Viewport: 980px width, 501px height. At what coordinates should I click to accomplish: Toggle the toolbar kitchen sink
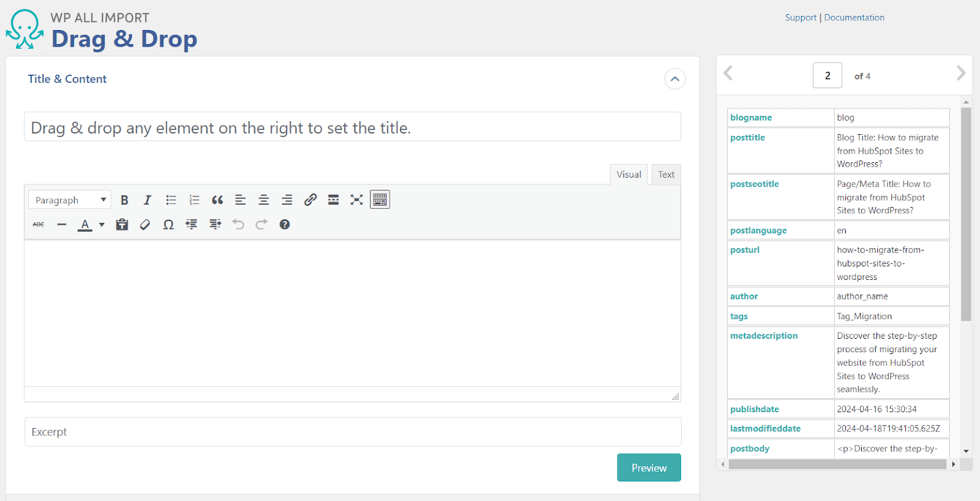380,200
